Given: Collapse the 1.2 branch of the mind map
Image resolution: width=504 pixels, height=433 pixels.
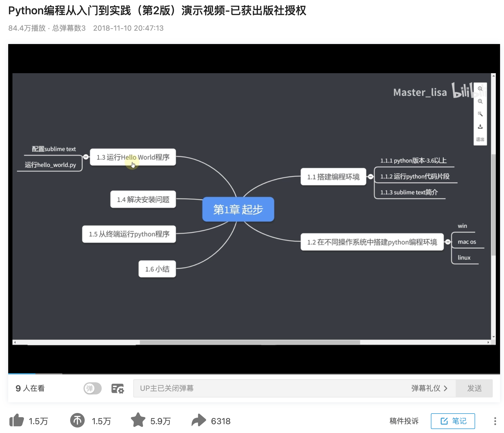Looking at the screenshot, I should [448, 242].
